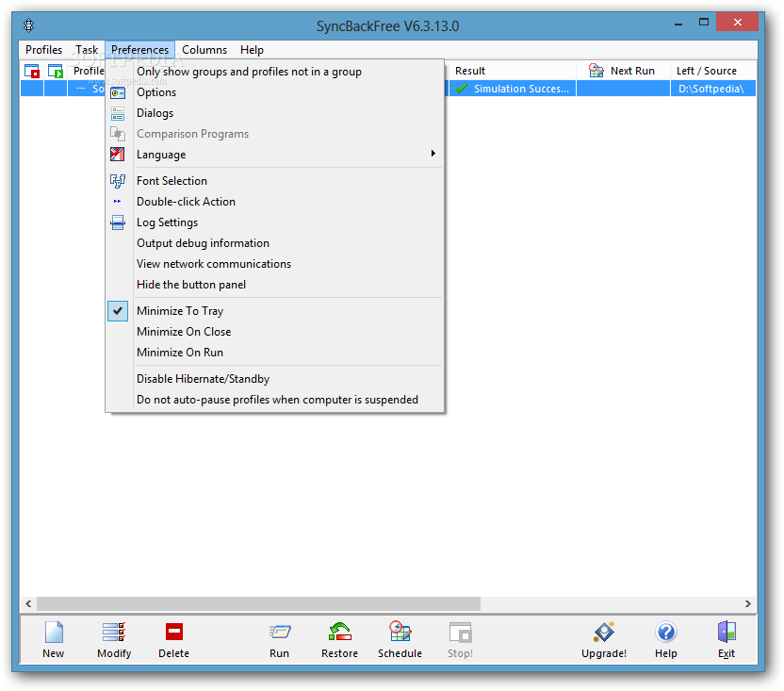This screenshot has width=784, height=691.
Task: Toggle Do not auto-pause profiles when suspended
Action: (x=277, y=400)
